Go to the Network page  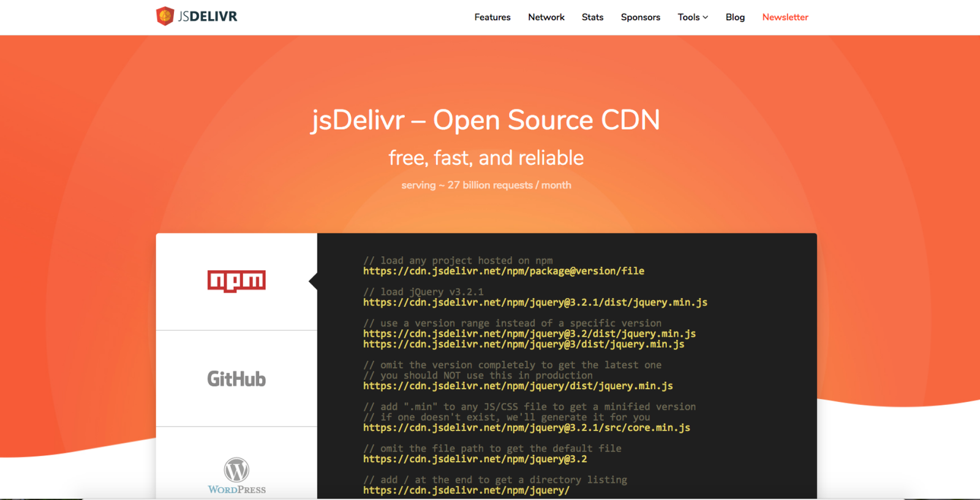[x=546, y=17]
